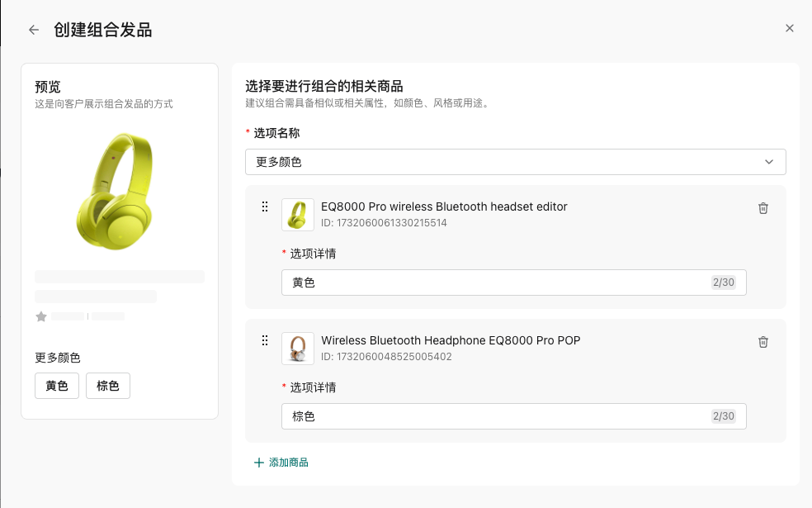The width and height of the screenshot is (812, 508).
Task: Delete the Wireless Bluetooth Headphone EQ8000 Pro POP item
Action: [763, 342]
